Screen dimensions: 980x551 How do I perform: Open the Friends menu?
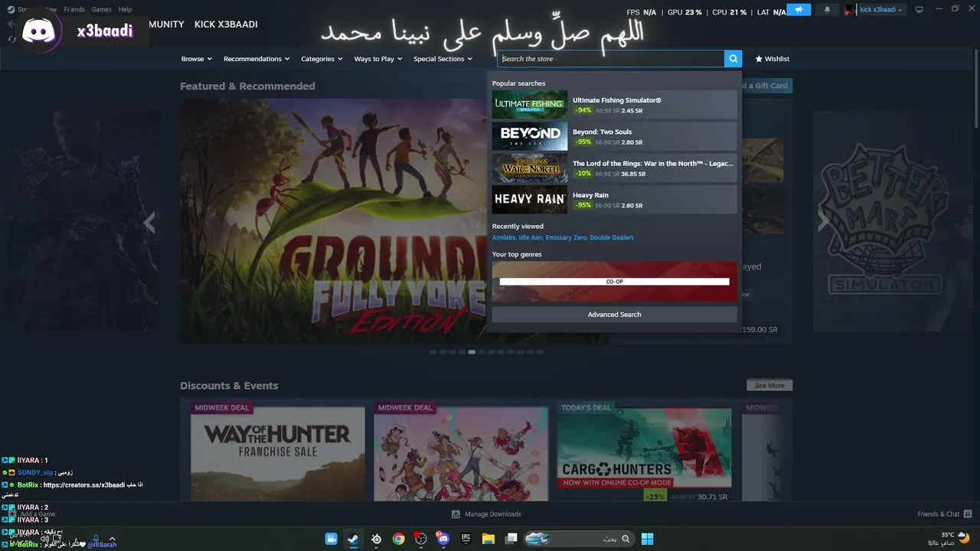74,9
